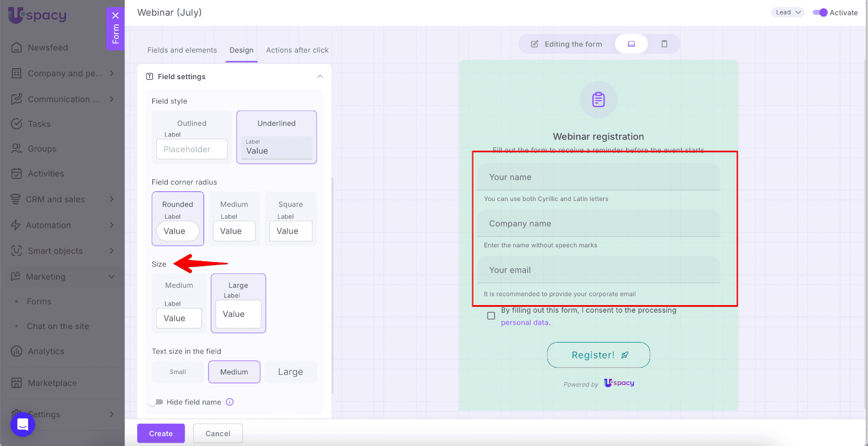Image resolution: width=868 pixels, height=446 pixels.
Task: Open Activities calendar icon
Action: (x=17, y=173)
